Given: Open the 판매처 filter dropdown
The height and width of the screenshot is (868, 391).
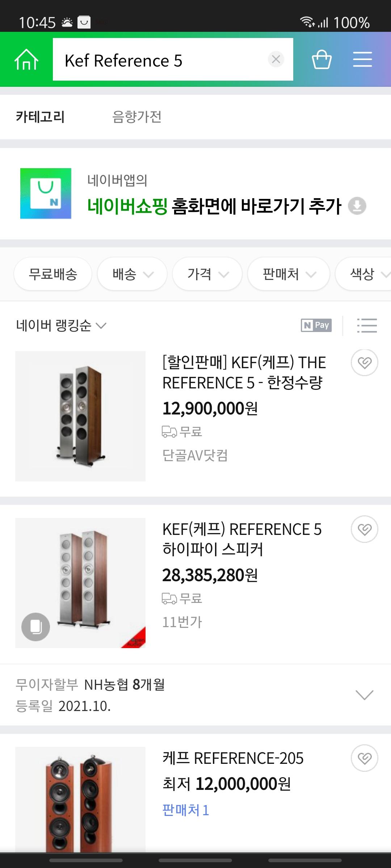Looking at the screenshot, I should 289,274.
